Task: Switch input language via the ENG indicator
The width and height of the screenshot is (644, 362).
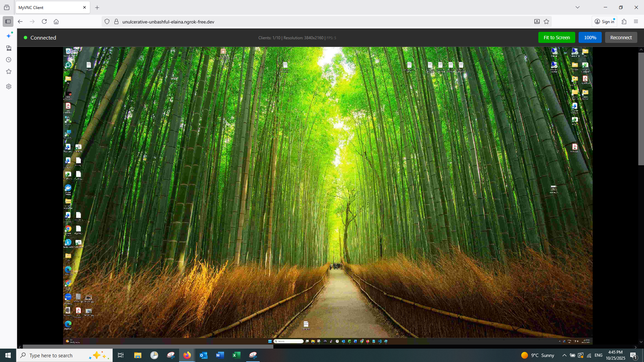Action: [599, 355]
